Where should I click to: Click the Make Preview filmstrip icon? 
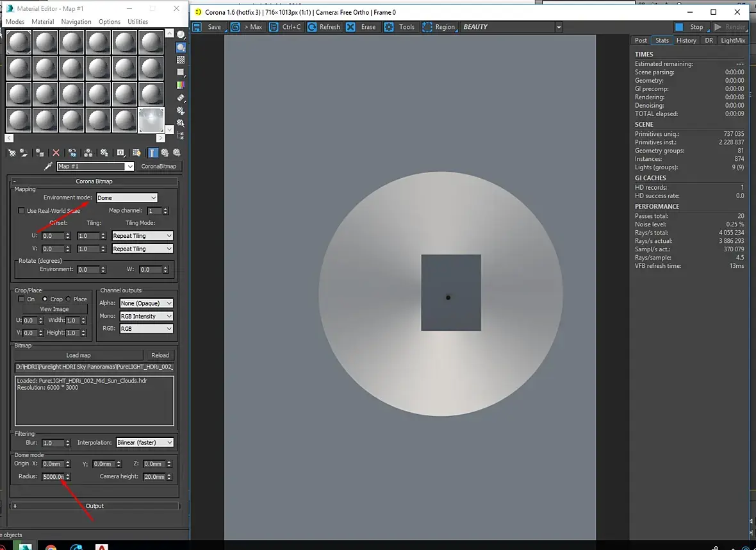[x=181, y=98]
